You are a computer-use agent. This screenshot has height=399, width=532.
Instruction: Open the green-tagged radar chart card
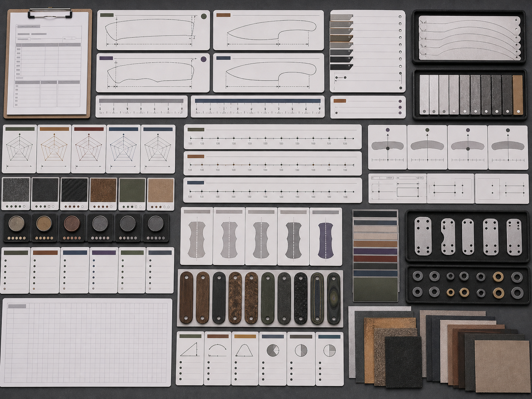tap(19, 149)
